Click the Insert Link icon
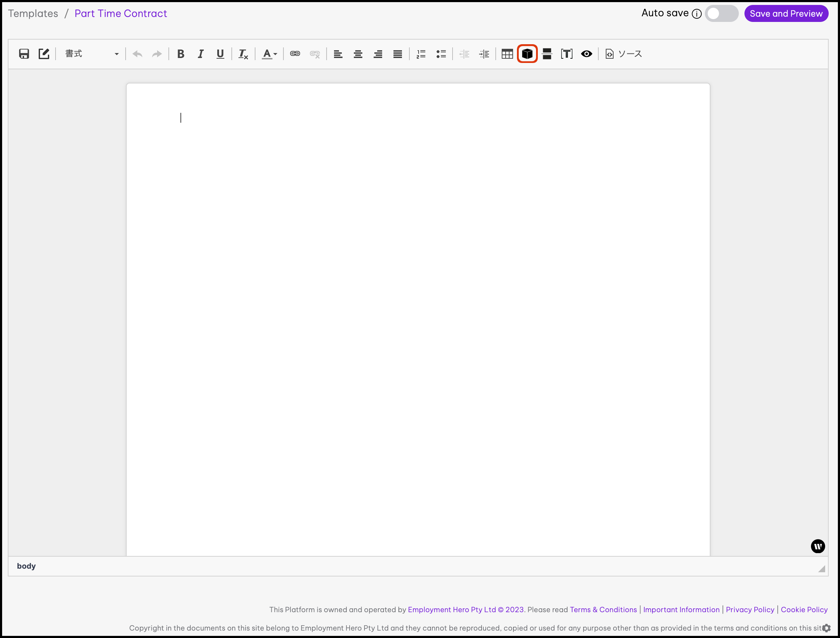 tap(295, 54)
